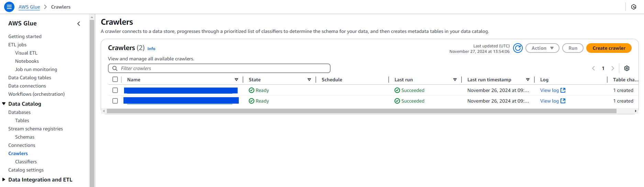Open table preferences gear icon
644x187 pixels.
click(x=627, y=68)
